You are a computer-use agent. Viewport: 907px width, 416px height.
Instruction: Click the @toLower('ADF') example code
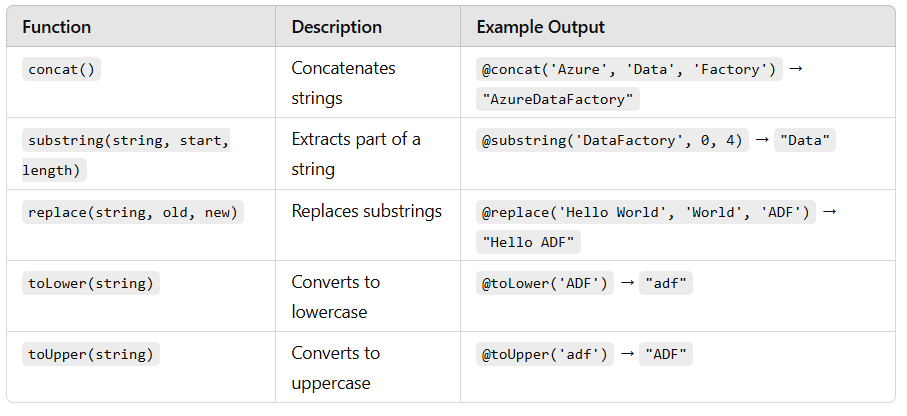pos(545,284)
